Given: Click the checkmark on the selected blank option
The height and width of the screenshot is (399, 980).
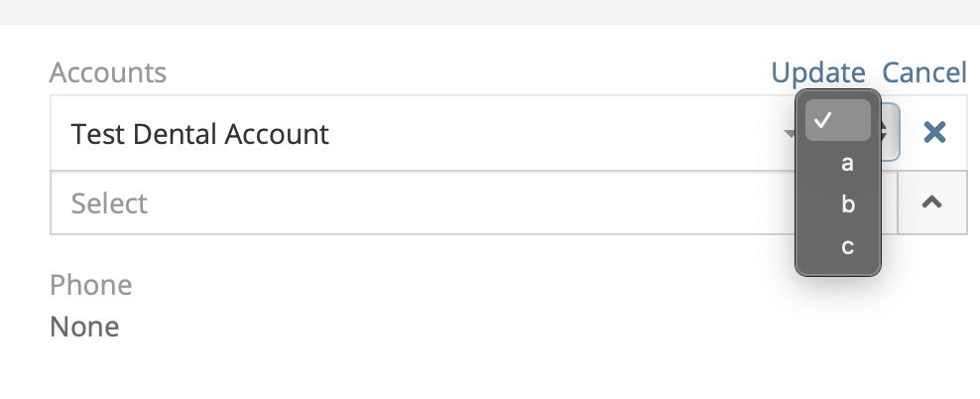Looking at the screenshot, I should tap(823, 119).
